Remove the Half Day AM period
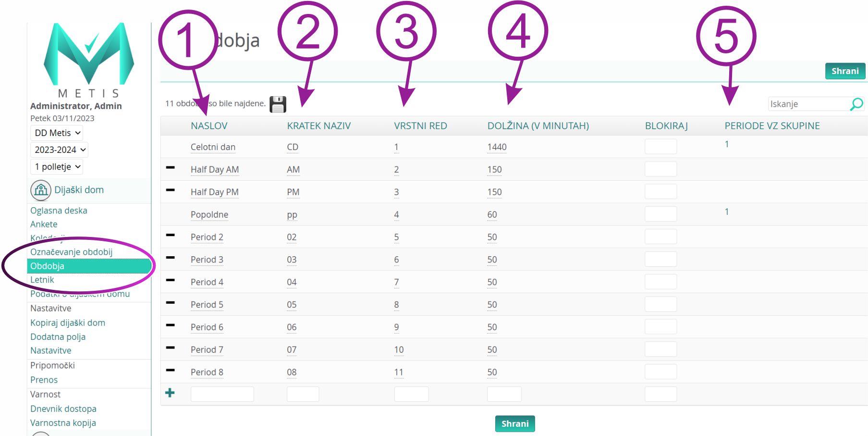 tap(170, 168)
